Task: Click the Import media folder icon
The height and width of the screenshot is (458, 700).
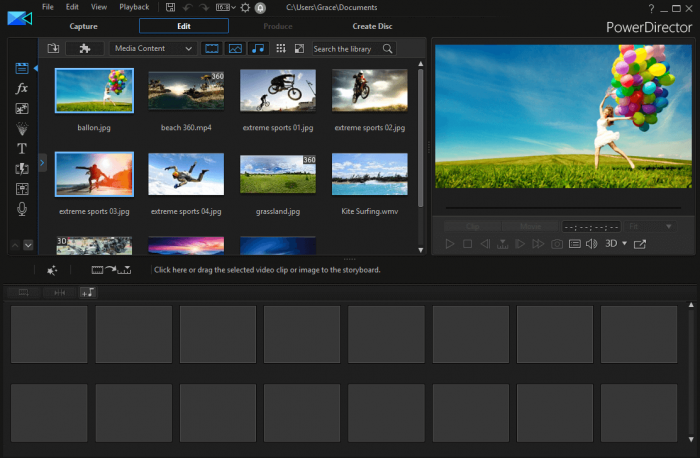Action: tap(53, 48)
